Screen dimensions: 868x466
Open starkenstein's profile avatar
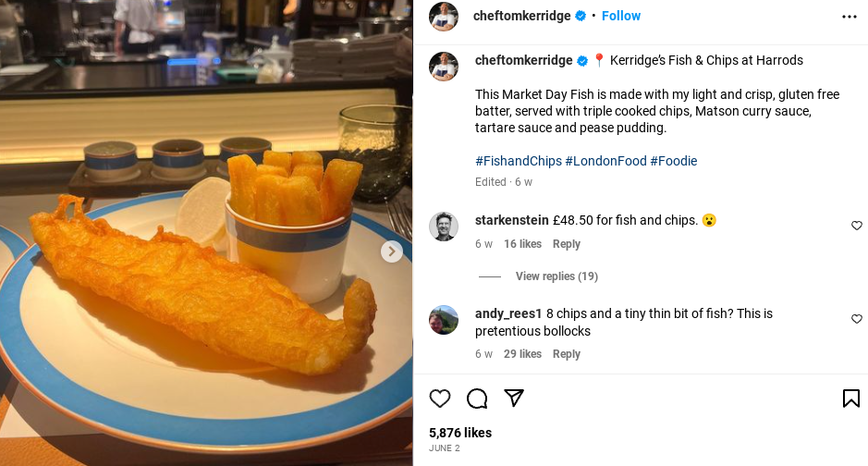[x=444, y=227]
